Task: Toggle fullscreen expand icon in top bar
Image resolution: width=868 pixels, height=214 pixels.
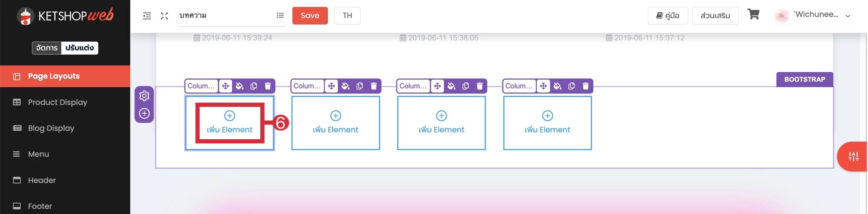Action: [x=164, y=16]
